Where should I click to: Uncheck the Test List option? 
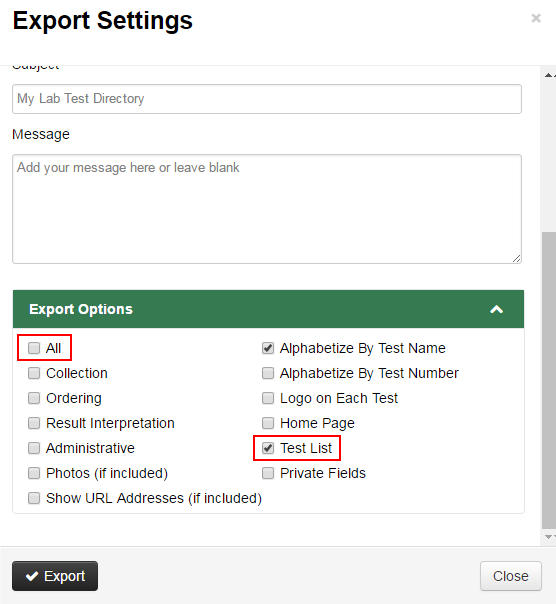point(268,448)
